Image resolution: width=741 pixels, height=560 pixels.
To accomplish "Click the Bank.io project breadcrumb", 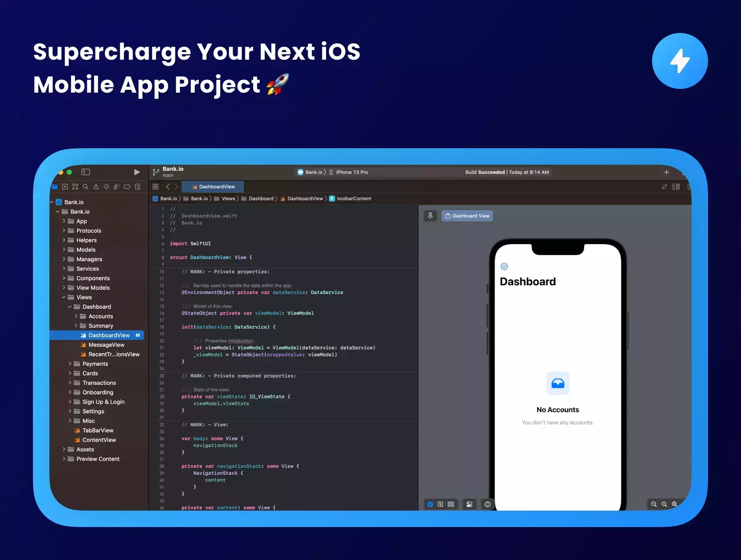I will pyautogui.click(x=165, y=198).
